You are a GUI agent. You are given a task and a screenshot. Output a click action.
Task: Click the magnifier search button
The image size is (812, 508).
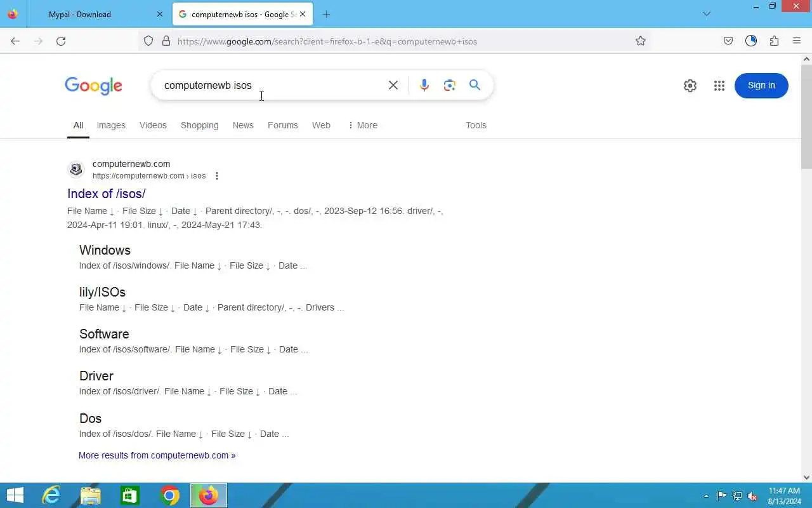pos(475,85)
